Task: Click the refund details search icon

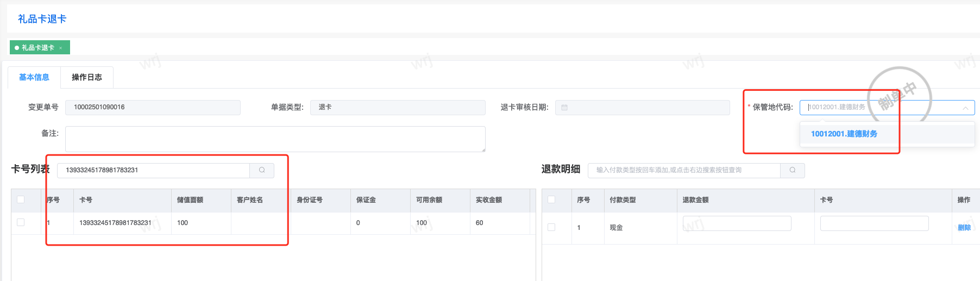Action: click(x=793, y=170)
